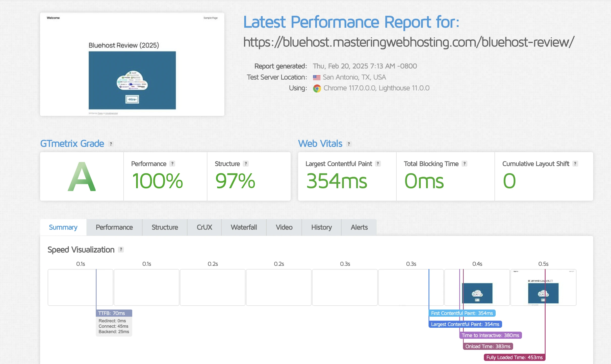Screen dimensions: 611x364
Task: View the History tab
Action: coord(321,227)
